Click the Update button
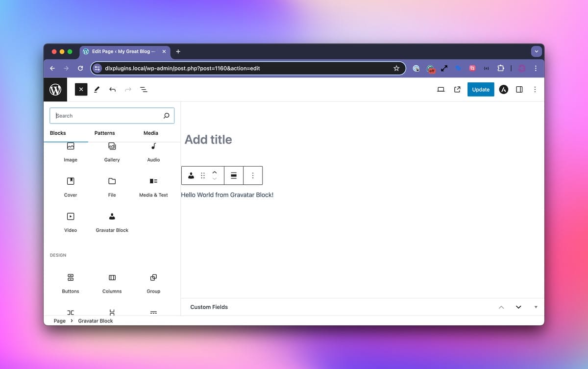The height and width of the screenshot is (369, 588). 480,90
